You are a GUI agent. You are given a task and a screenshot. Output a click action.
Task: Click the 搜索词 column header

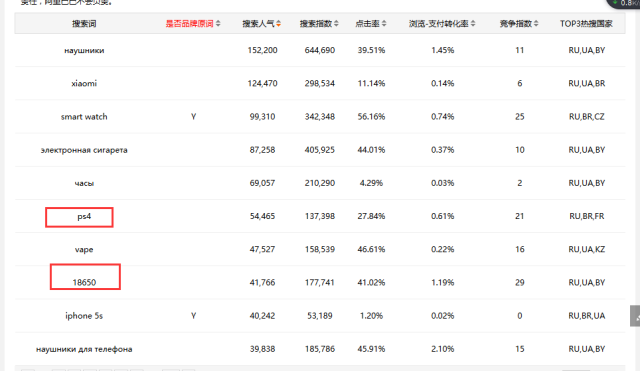[84, 24]
